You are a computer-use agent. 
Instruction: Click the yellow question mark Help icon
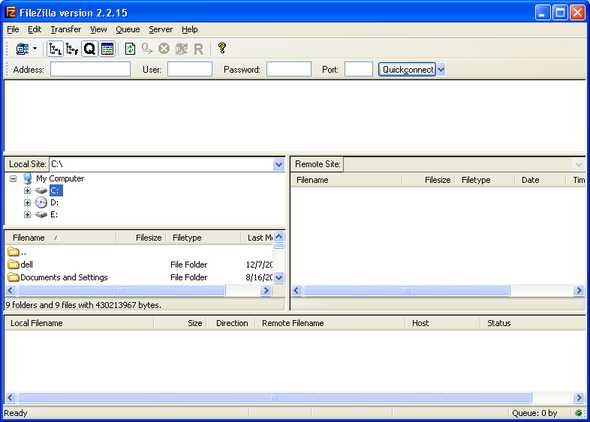(x=222, y=48)
